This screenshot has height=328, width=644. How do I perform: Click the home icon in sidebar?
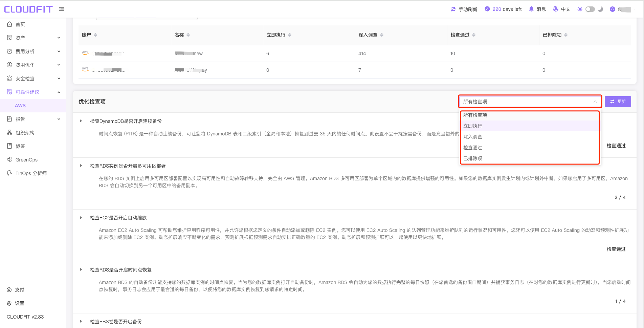point(9,24)
